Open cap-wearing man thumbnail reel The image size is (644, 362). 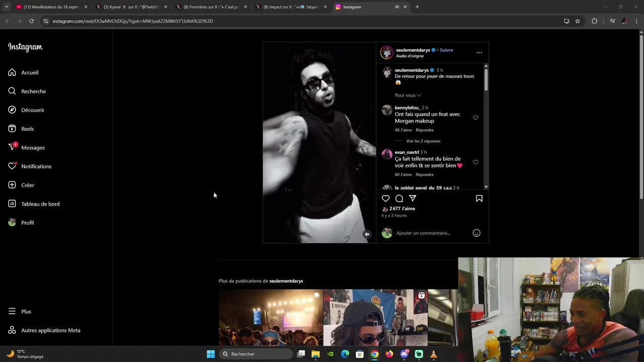pyautogui.click(x=375, y=318)
